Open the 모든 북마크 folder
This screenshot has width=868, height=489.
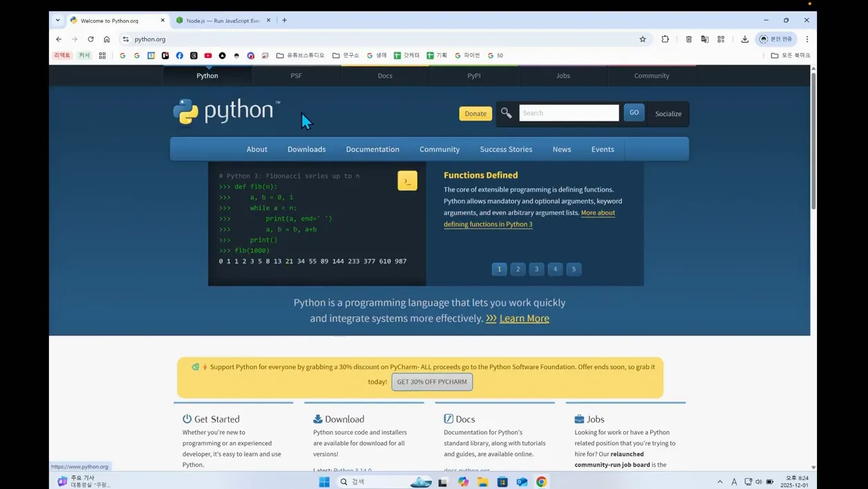791,55
